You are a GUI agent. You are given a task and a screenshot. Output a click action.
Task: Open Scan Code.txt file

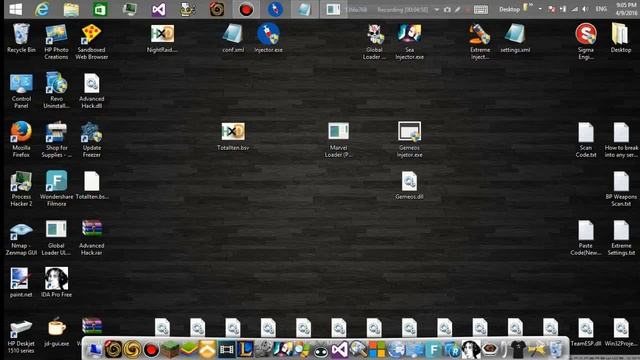[x=586, y=140]
